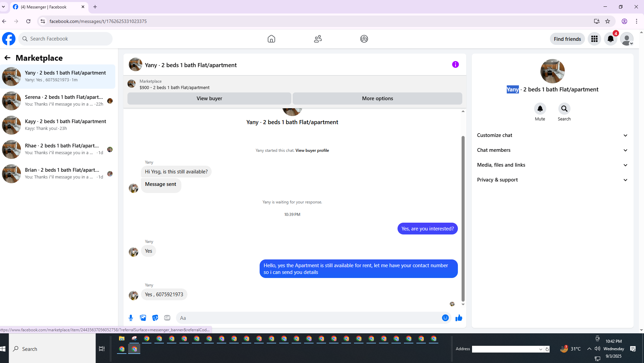The image size is (644, 363).
Task: Open conversation information (purple i) icon
Action: pos(456,64)
